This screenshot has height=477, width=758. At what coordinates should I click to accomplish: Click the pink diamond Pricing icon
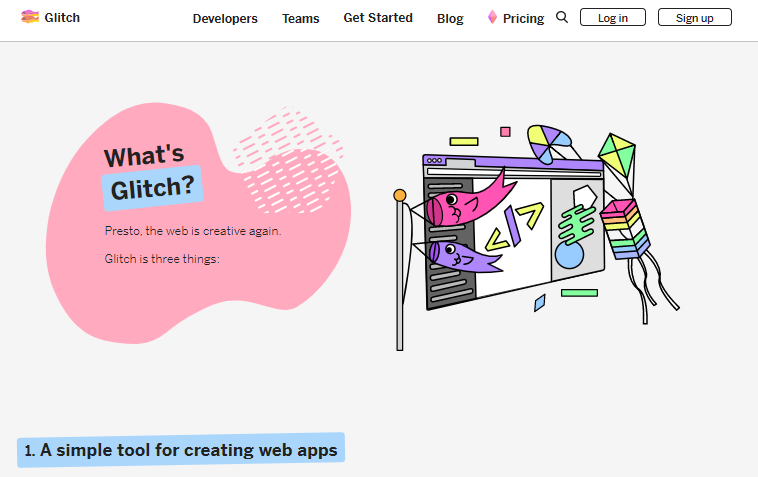click(492, 17)
